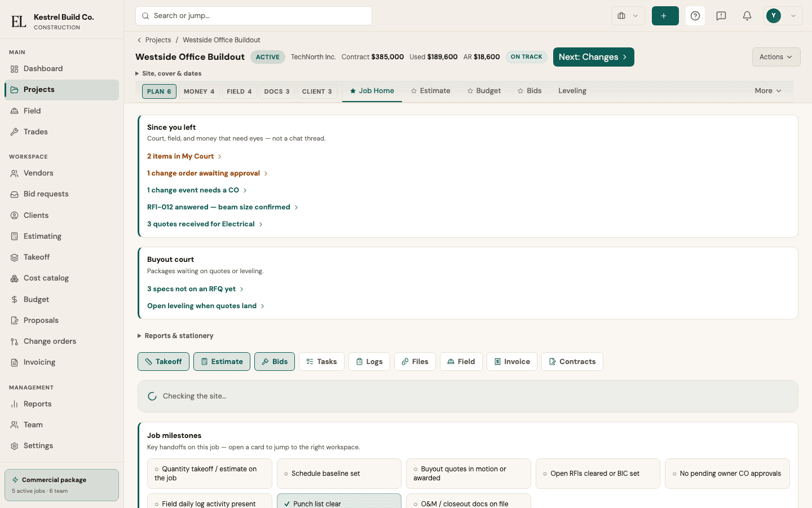Click the Team sidebar icon
This screenshot has height=508, width=812.
click(x=15, y=425)
